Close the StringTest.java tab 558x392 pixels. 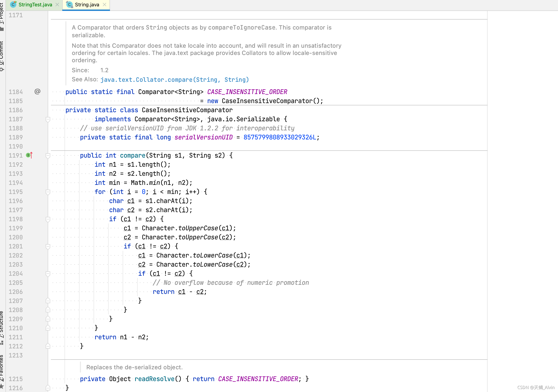57,4
